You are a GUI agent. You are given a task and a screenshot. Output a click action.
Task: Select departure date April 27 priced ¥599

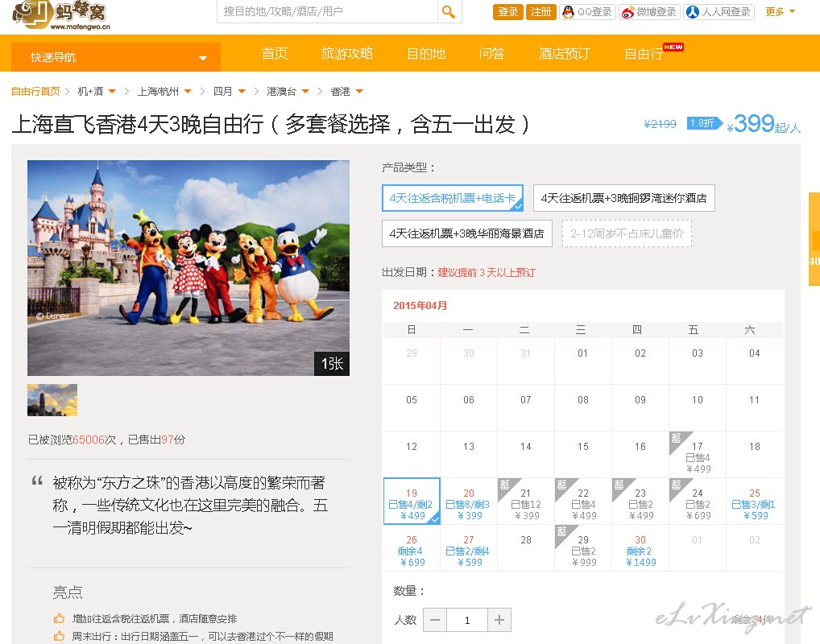click(x=469, y=548)
